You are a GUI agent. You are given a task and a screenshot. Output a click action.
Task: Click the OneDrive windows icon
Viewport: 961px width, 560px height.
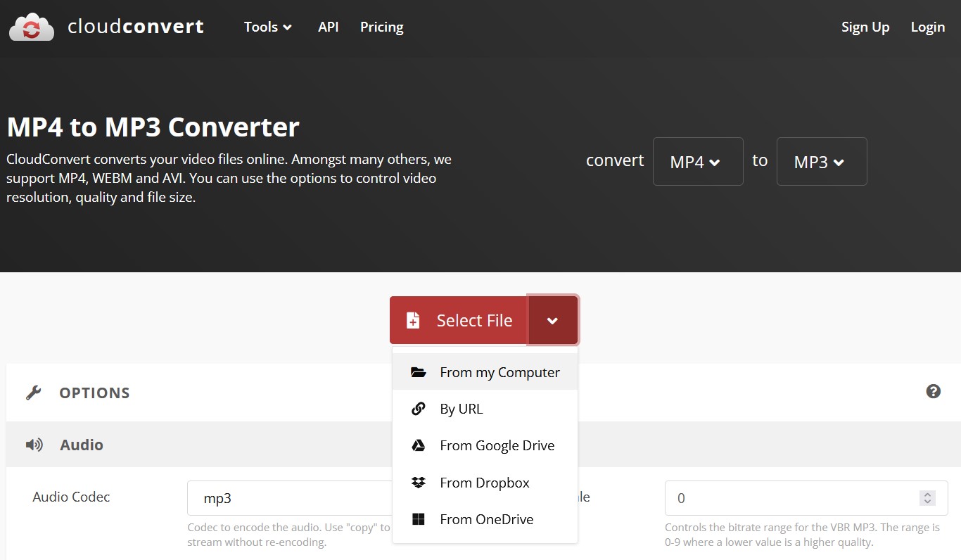pos(419,519)
